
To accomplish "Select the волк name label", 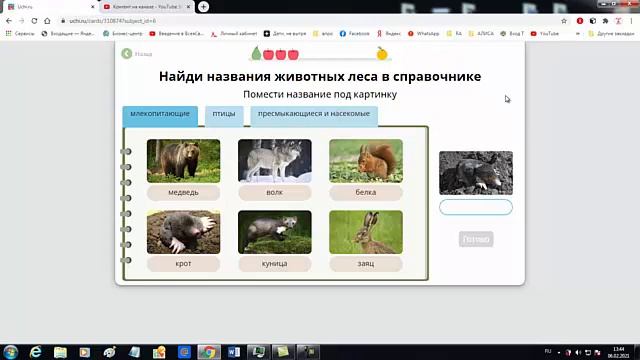I will [275, 193].
